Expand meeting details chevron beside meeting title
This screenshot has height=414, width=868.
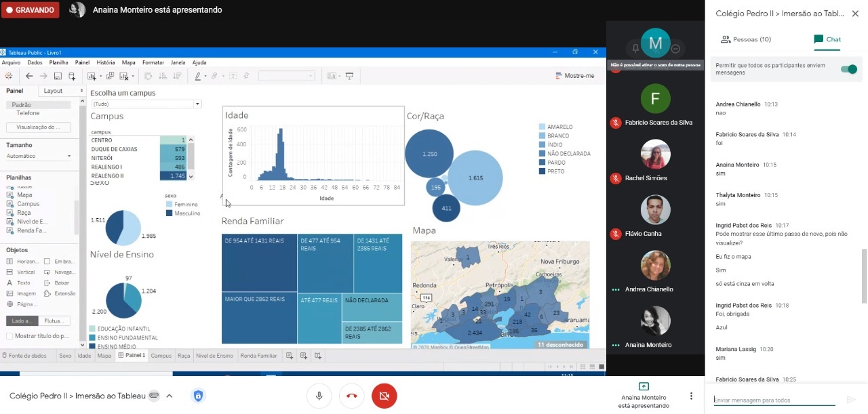coord(170,396)
